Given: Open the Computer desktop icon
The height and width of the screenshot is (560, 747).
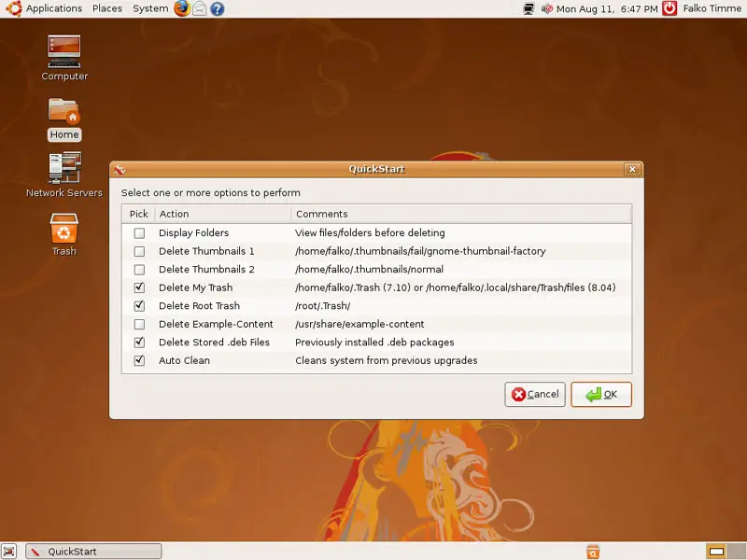Looking at the screenshot, I should click(64, 51).
